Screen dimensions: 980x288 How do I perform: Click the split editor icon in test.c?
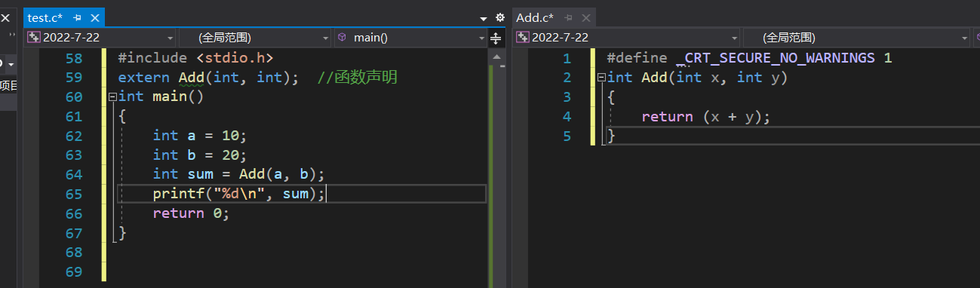tap(496, 38)
